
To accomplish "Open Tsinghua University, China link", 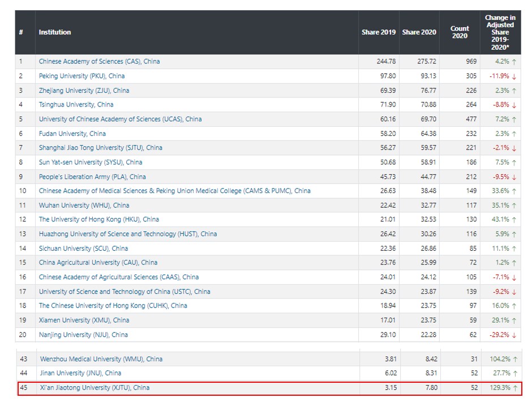I will pyautogui.click(x=76, y=105).
